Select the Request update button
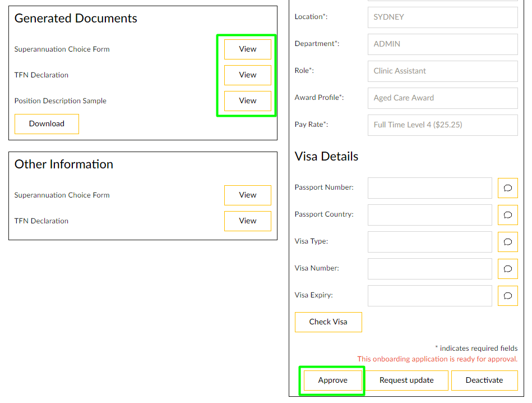Viewport: 532px width, 403px height. tap(406, 380)
